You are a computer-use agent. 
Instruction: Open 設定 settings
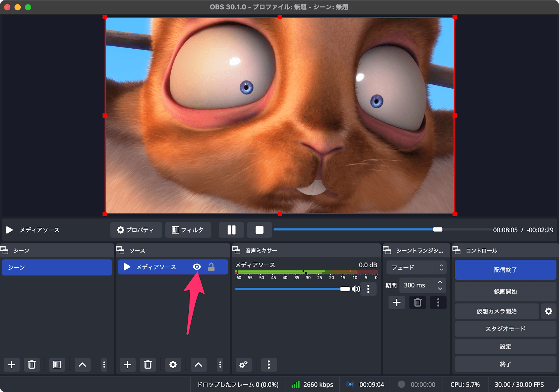tap(505, 346)
